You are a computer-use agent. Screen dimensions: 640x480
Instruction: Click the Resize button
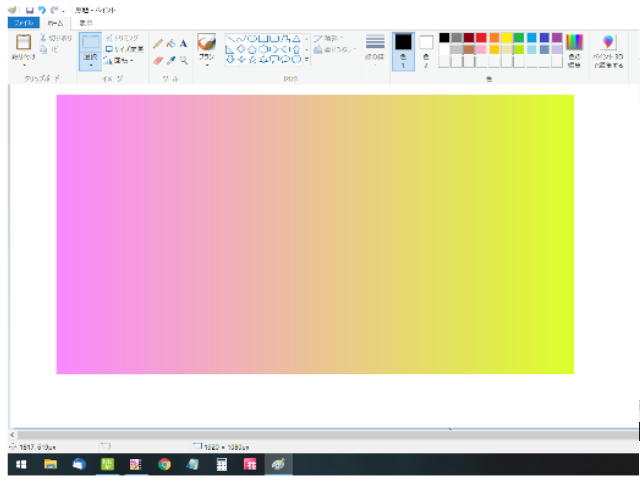coord(124,49)
